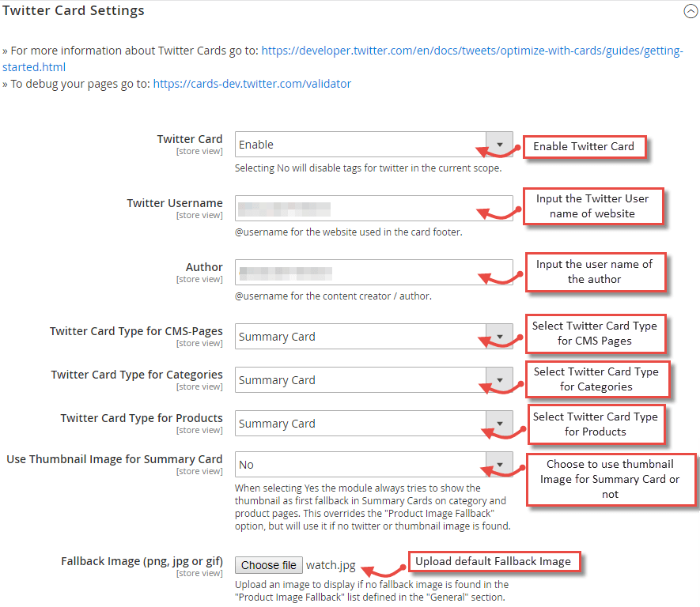Click the Fallback Image (png, jpg or gif) label
This screenshot has width=700, height=607.
pos(142,561)
